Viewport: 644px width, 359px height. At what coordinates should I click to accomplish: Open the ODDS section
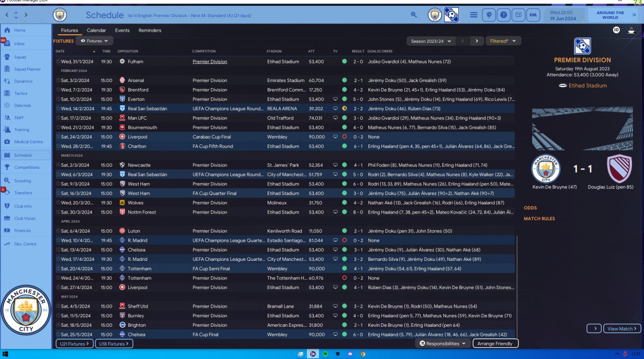(x=530, y=208)
